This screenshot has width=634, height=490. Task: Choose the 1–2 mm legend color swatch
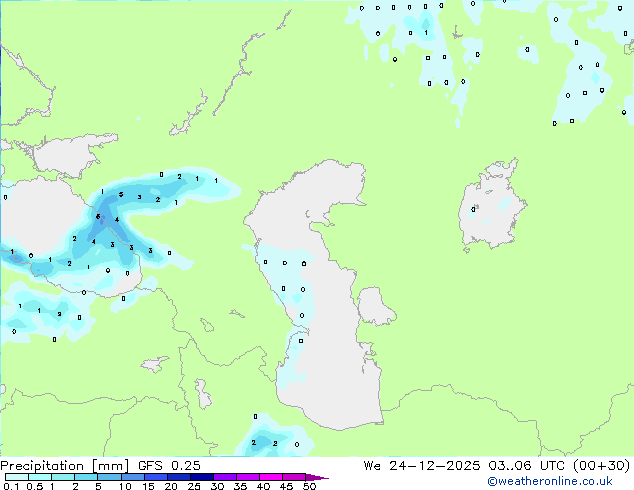point(63,477)
